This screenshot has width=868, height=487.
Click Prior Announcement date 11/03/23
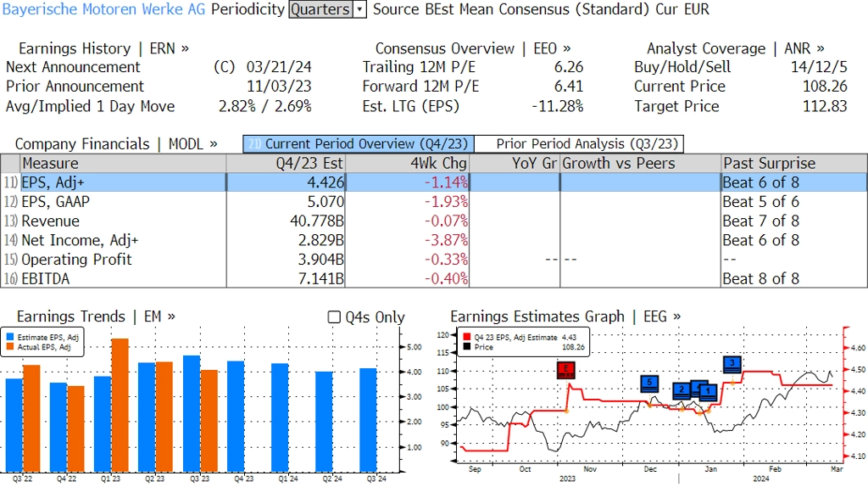pyautogui.click(x=279, y=87)
